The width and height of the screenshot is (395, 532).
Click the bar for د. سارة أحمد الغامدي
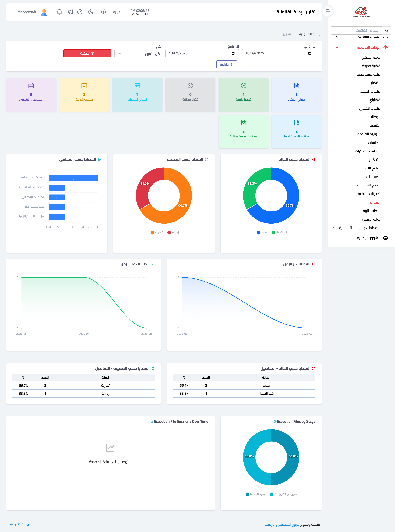[x=73, y=178]
